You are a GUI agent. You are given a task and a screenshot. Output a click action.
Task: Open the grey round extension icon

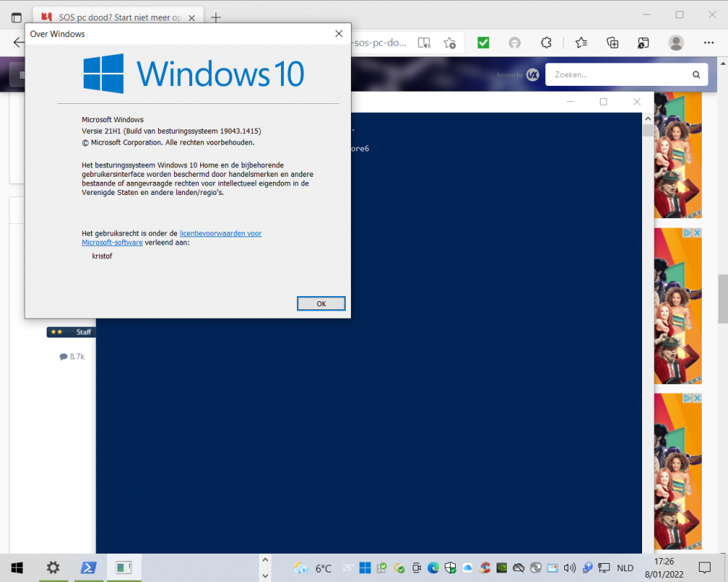(515, 43)
